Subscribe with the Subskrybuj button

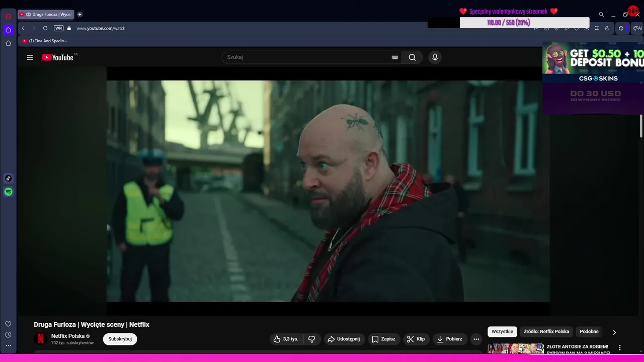120,339
